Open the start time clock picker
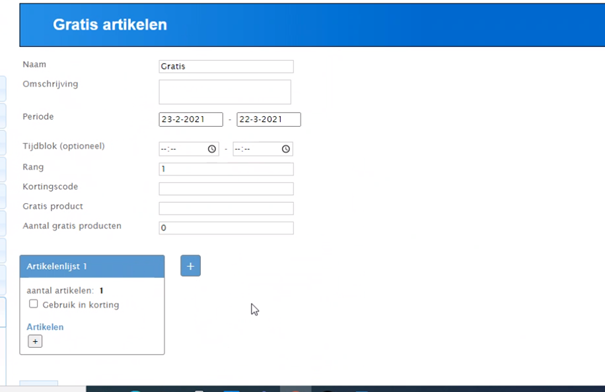605x392 pixels. tap(212, 149)
